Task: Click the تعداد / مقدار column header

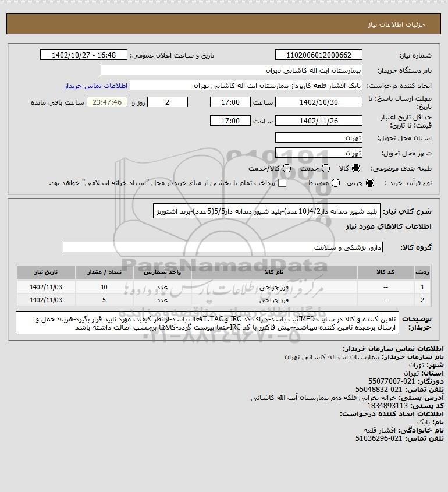Action: (104, 272)
